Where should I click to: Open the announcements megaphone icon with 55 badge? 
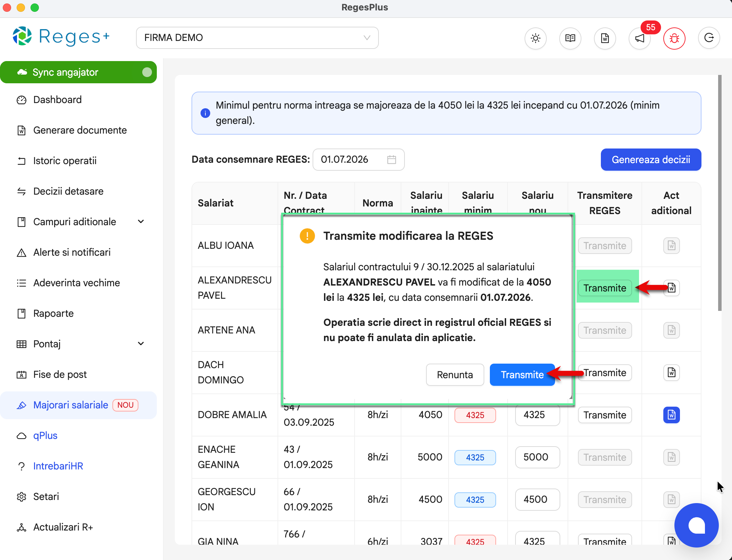(x=640, y=38)
